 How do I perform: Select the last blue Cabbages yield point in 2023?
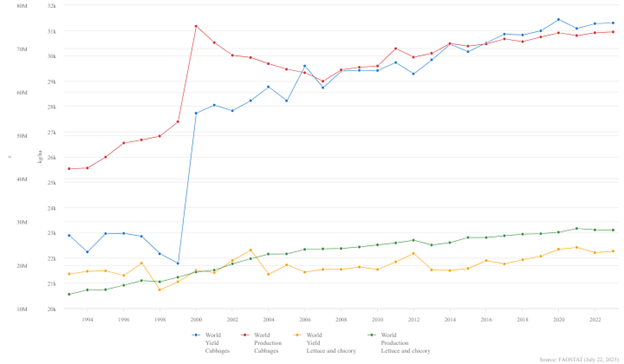coord(613,23)
